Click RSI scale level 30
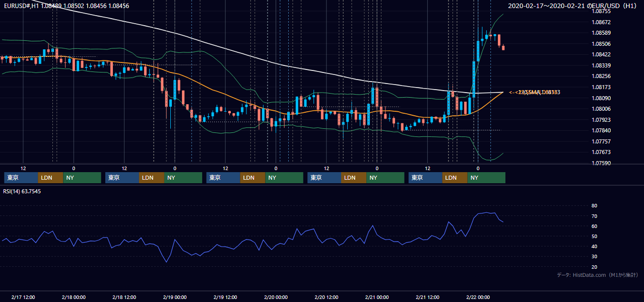This screenshot has width=644, height=302. (594, 257)
